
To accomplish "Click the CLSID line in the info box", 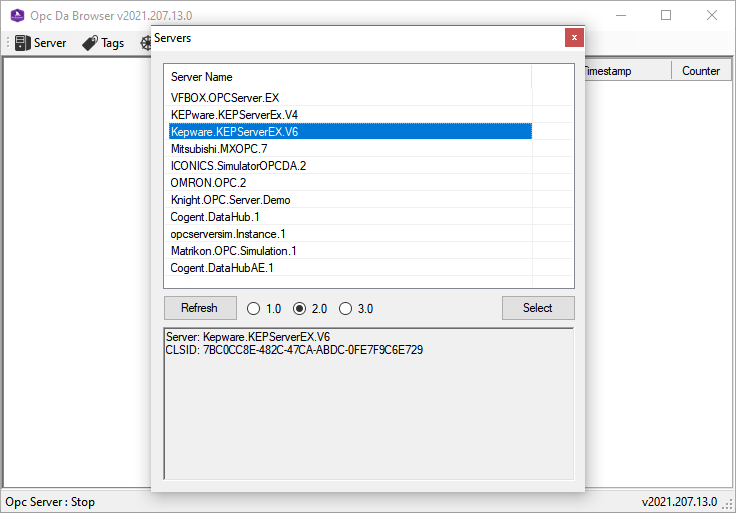I will point(294,350).
